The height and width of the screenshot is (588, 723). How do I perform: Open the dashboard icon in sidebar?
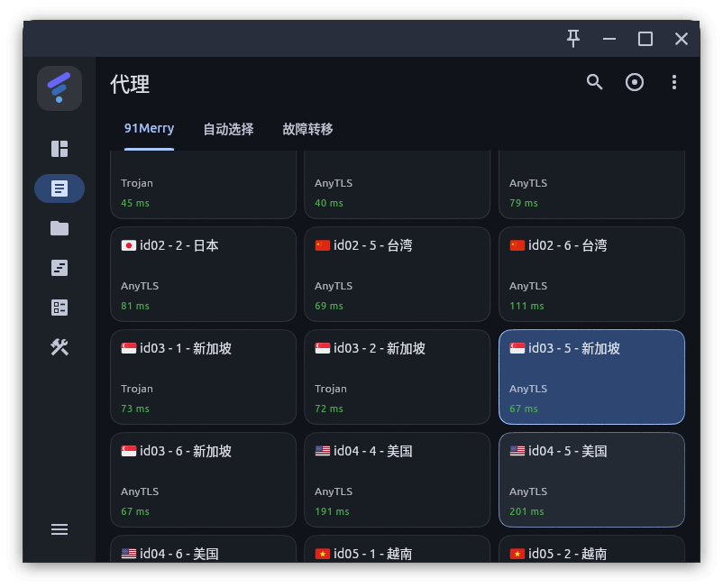coord(59,149)
